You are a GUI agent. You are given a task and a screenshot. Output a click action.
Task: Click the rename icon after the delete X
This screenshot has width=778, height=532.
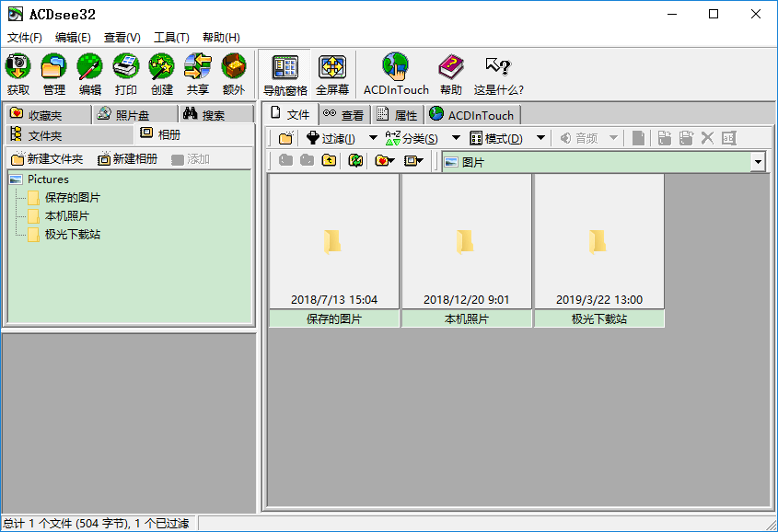[x=729, y=138]
